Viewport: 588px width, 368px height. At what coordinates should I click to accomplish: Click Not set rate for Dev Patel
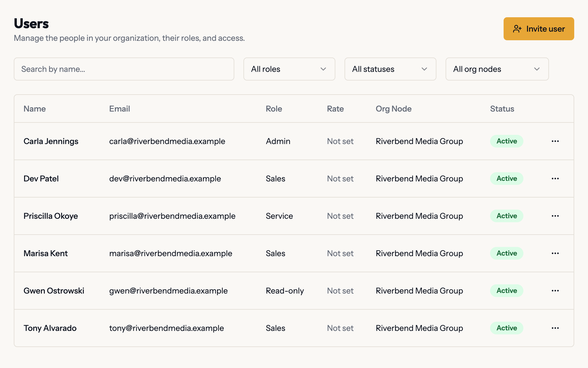pos(340,179)
